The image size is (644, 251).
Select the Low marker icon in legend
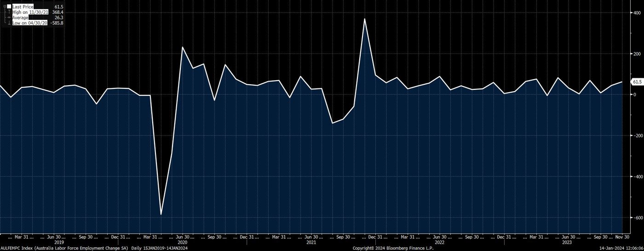9,23
